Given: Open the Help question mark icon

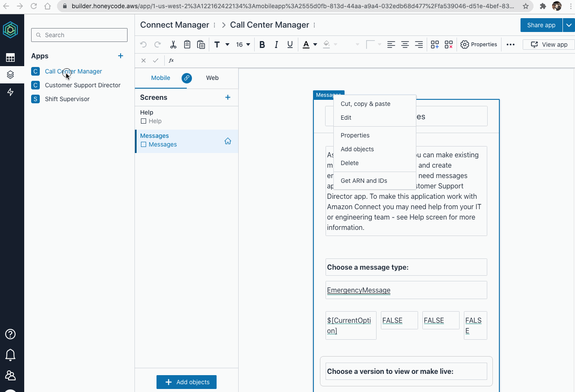Looking at the screenshot, I should point(10,334).
